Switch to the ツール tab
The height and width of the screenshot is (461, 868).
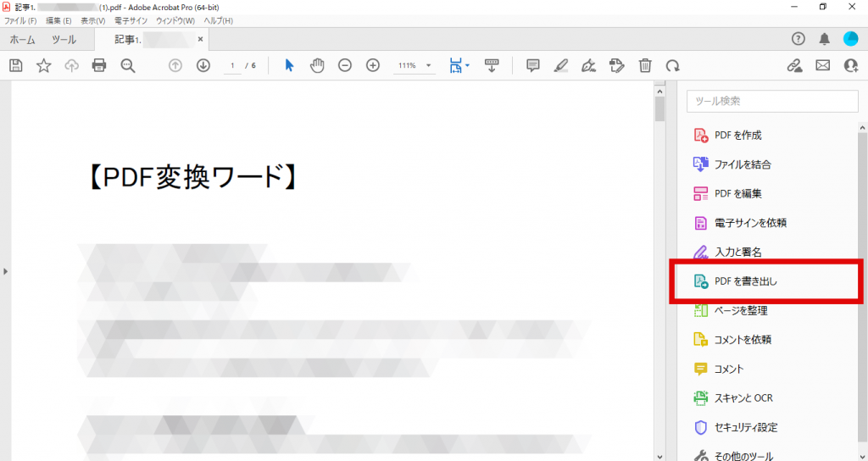(64, 40)
